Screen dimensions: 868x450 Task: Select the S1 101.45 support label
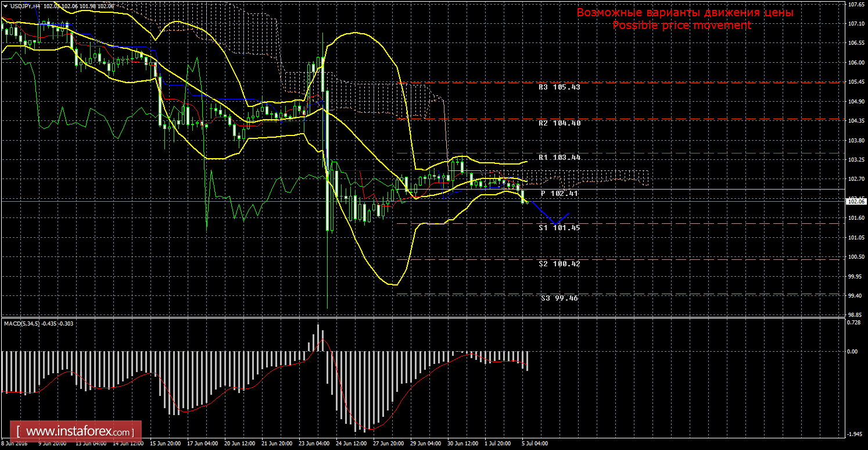click(x=559, y=228)
